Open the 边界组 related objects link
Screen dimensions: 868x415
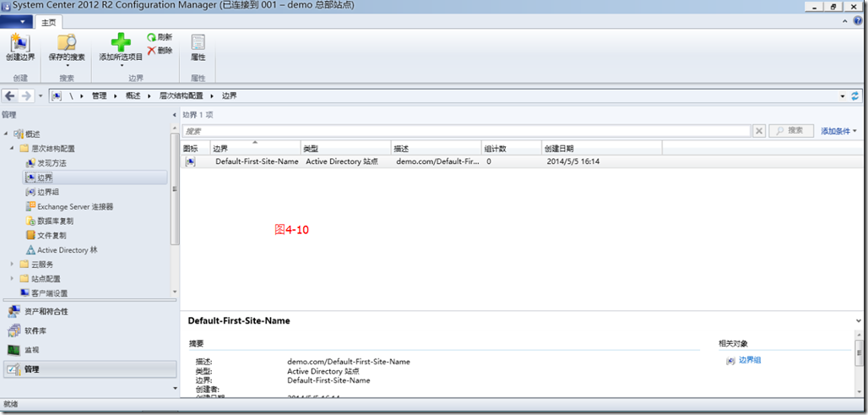(x=750, y=360)
